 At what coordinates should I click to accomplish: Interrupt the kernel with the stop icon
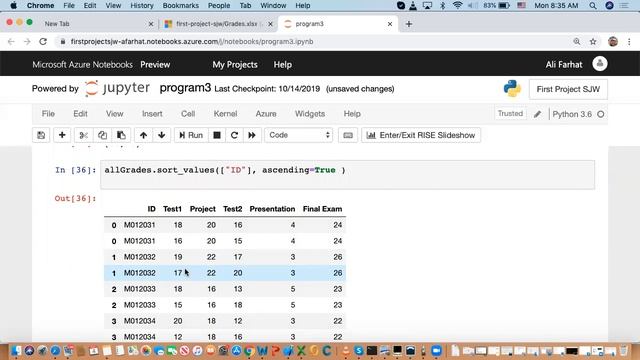click(x=217, y=135)
